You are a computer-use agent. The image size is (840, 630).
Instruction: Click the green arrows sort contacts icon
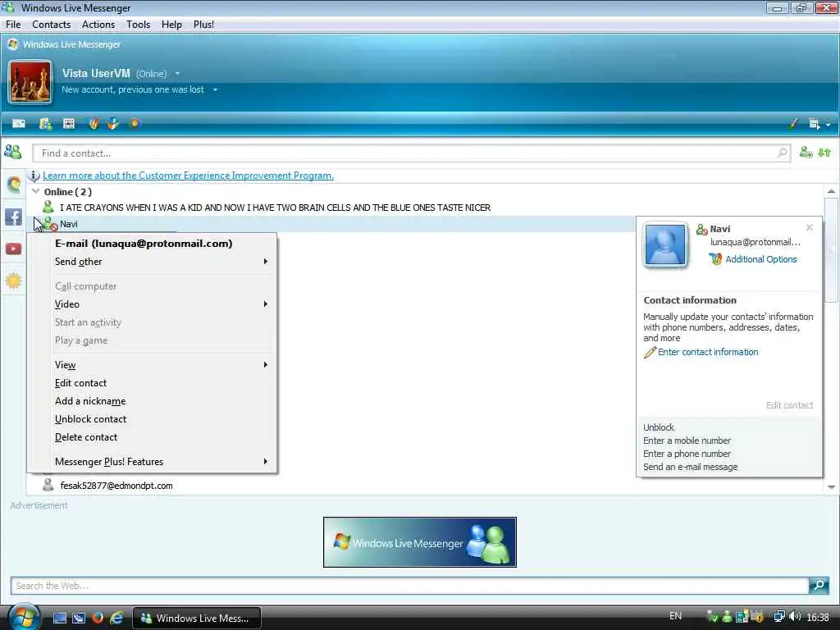pyautogui.click(x=824, y=153)
